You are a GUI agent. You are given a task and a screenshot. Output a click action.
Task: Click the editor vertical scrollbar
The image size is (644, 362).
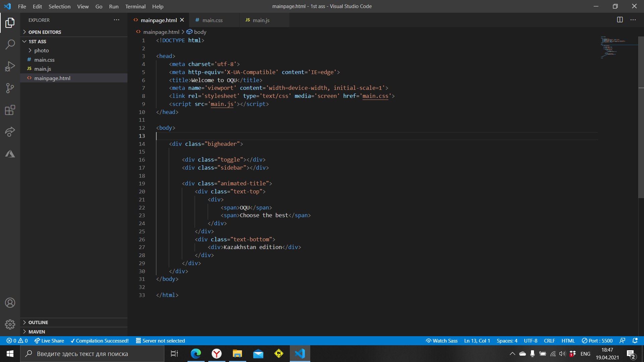[x=641, y=117]
